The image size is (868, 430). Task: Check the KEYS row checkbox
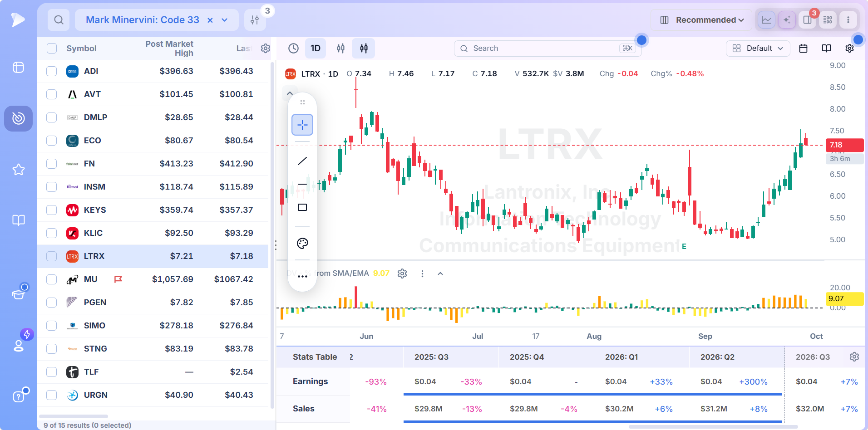[52, 210]
